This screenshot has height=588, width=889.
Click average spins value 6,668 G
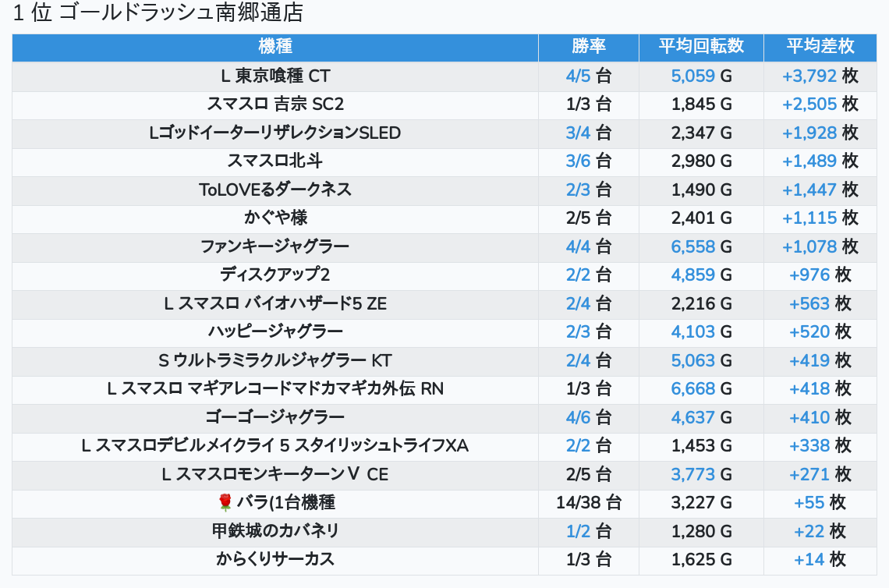(701, 389)
